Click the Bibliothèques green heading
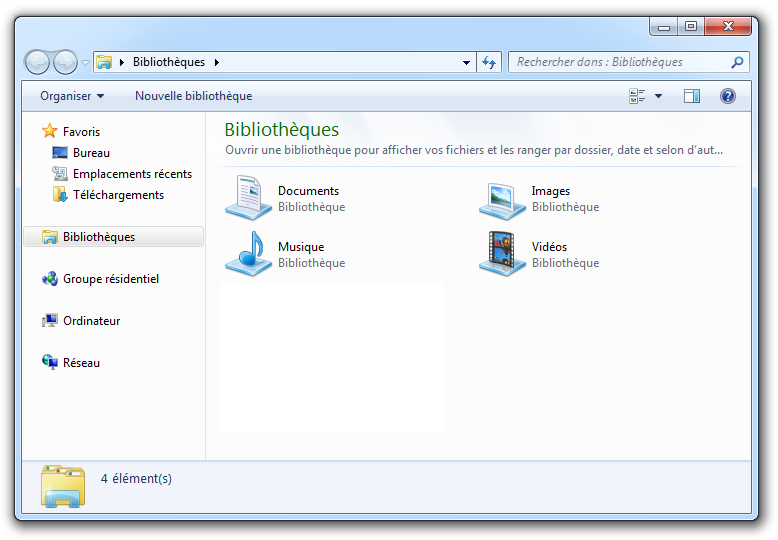Image resolution: width=778 pixels, height=540 pixels. click(282, 130)
